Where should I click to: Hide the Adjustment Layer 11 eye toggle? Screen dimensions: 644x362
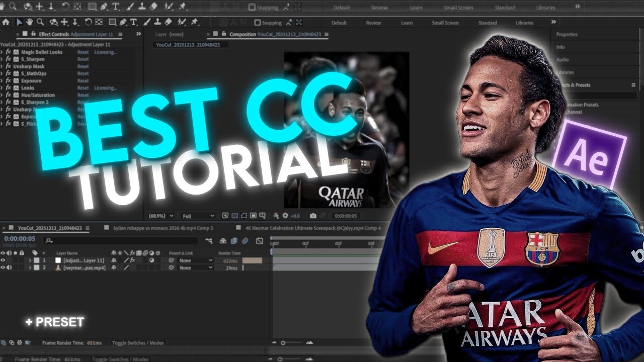tap(3, 260)
